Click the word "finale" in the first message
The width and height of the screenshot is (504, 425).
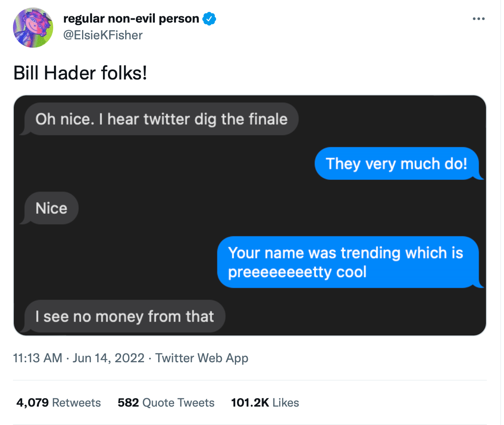click(x=268, y=119)
